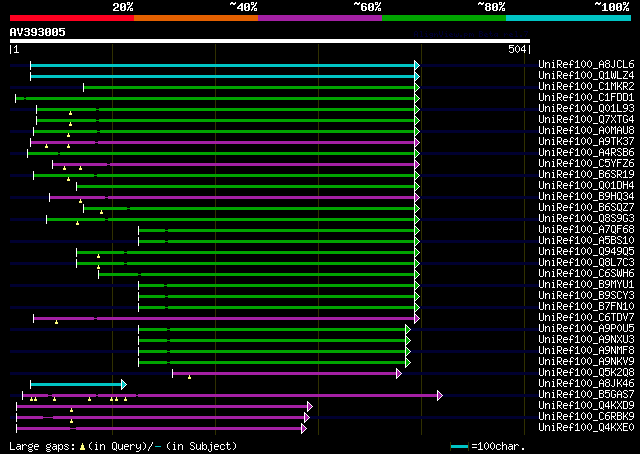Image resolution: width=640 pixels, height=454 pixels.
Task: Click the 100char scale legend bar
Action: (459, 446)
